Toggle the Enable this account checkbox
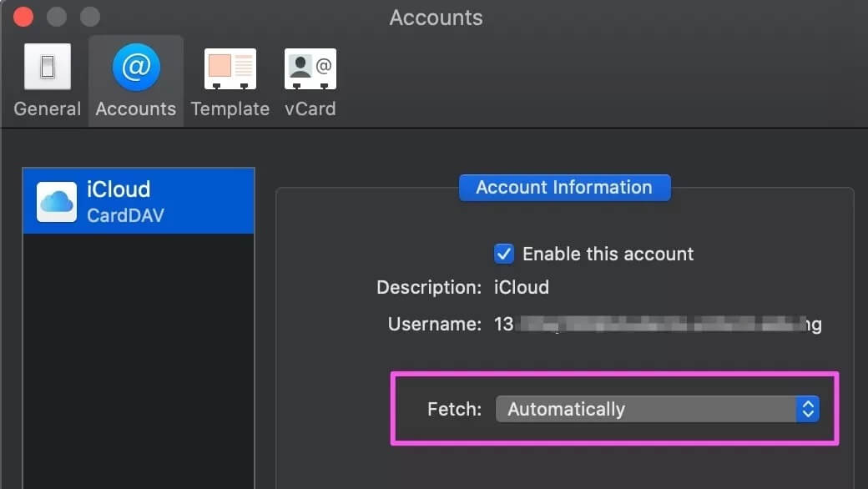This screenshot has height=489, width=868. (x=504, y=254)
